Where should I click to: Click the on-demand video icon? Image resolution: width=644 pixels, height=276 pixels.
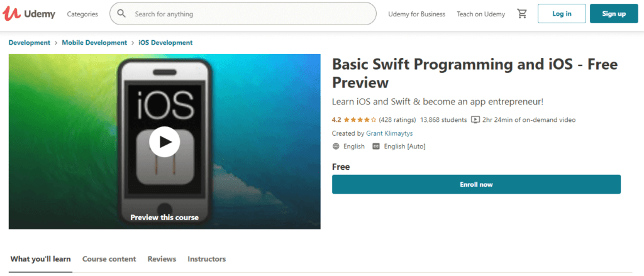pos(475,120)
